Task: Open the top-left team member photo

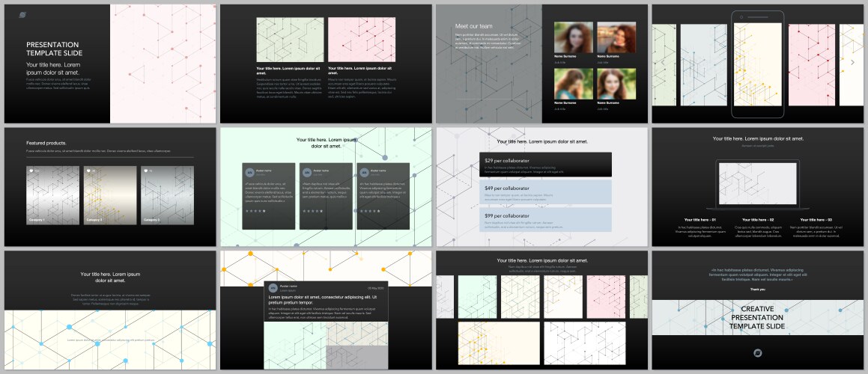Action: (574, 37)
